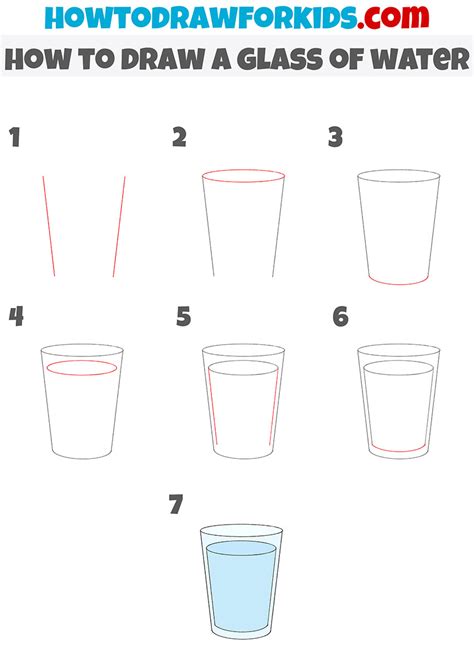The height and width of the screenshot is (670, 474).
Task: Click the red inner bottom curve in step 6
Action: tap(399, 448)
